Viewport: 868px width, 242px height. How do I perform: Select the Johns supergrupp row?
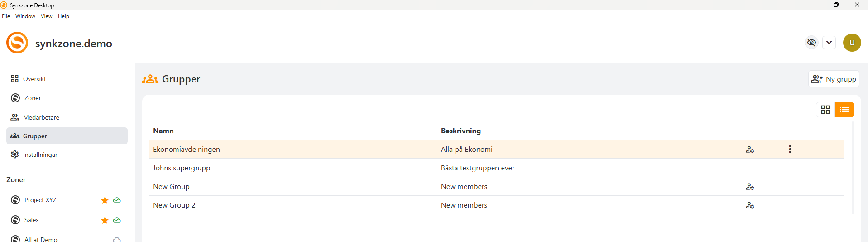pos(497,168)
